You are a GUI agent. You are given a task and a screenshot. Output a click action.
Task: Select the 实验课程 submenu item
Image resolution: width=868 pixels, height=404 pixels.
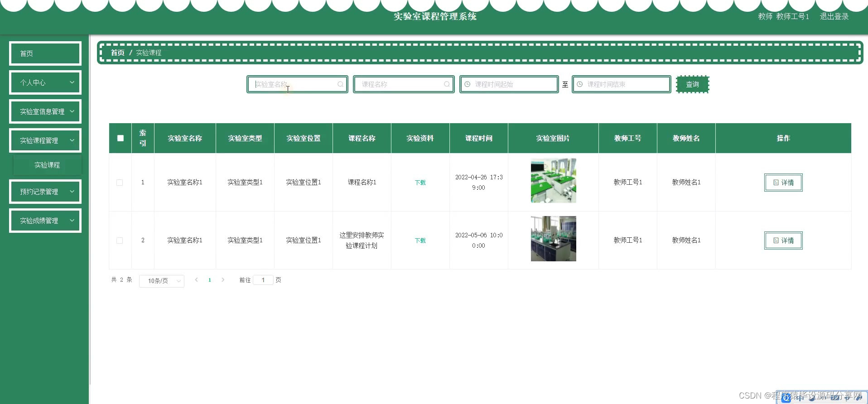(47, 165)
